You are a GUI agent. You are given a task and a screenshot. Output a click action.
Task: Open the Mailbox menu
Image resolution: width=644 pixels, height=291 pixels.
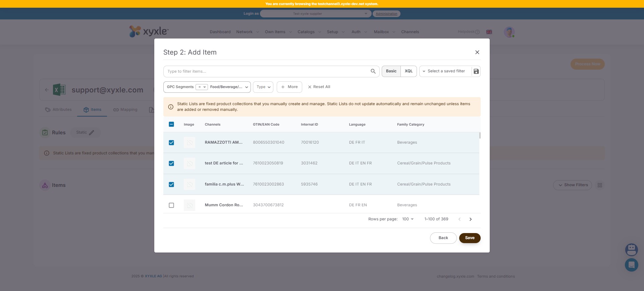pos(384,32)
